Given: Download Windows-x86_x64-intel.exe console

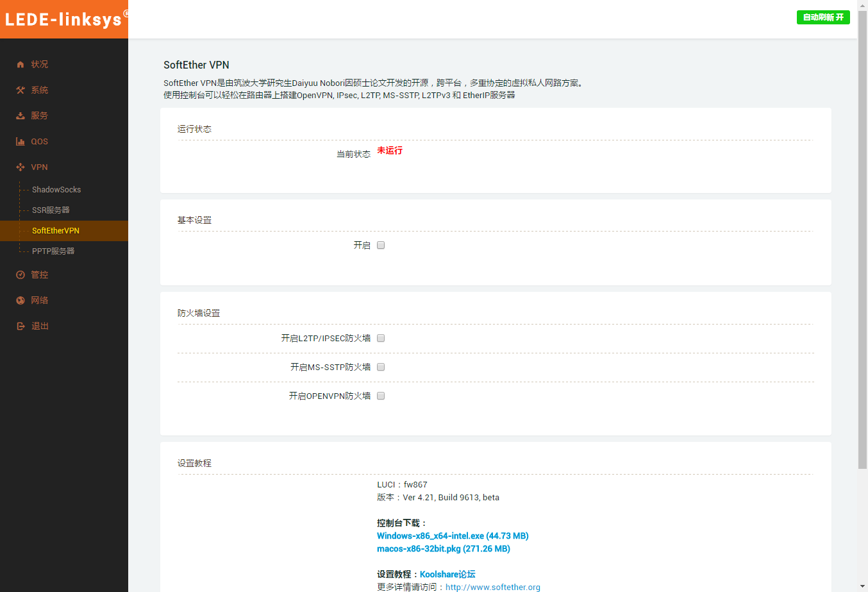Looking at the screenshot, I should (x=453, y=536).
